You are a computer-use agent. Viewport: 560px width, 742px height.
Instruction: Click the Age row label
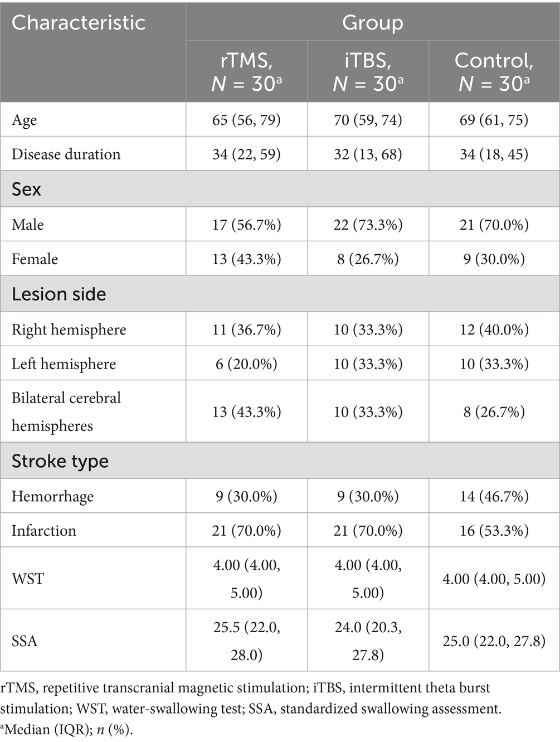tap(25, 120)
